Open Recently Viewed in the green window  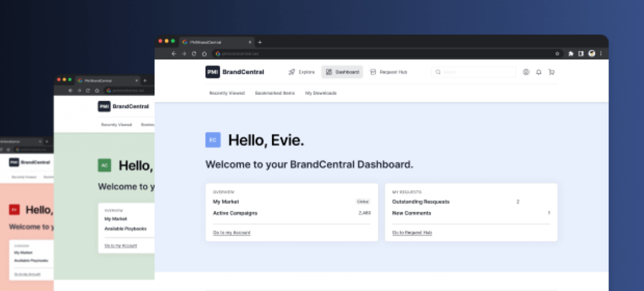(116, 124)
